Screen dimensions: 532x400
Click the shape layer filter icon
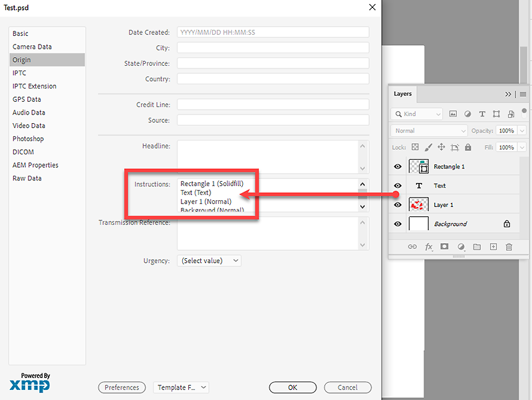[496, 114]
